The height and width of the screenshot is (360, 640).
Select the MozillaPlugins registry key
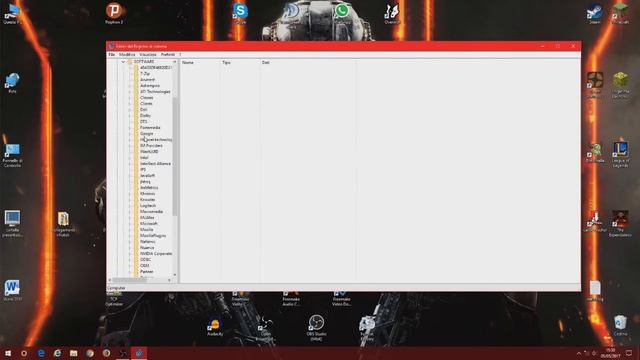(x=153, y=236)
